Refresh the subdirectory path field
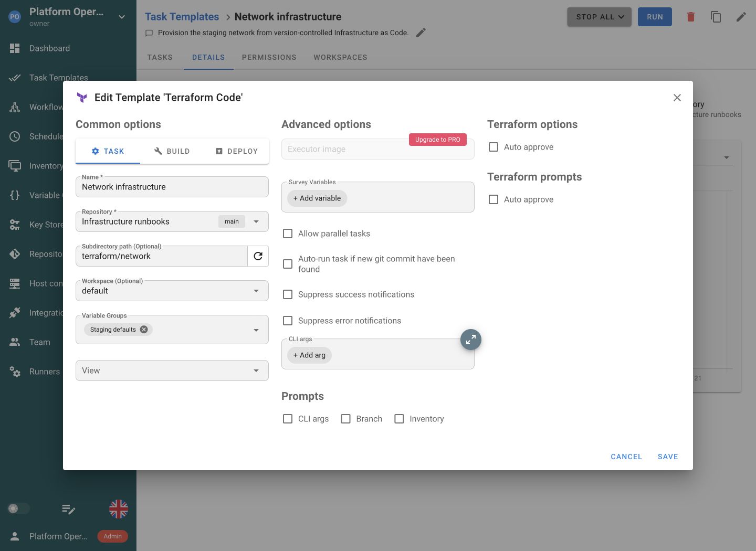This screenshot has height=551, width=756. click(x=258, y=256)
